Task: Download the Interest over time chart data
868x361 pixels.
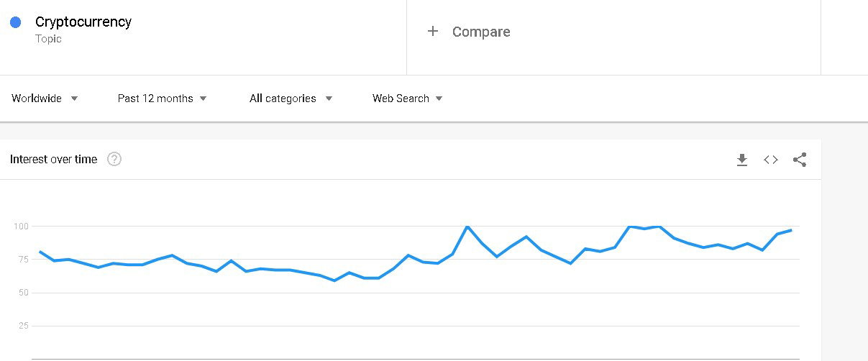Action: pos(742,160)
